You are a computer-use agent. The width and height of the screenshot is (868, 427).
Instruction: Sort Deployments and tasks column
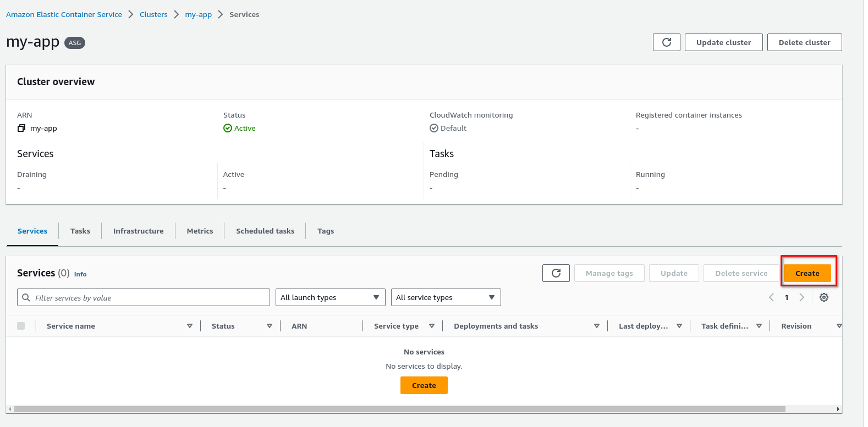[597, 326]
